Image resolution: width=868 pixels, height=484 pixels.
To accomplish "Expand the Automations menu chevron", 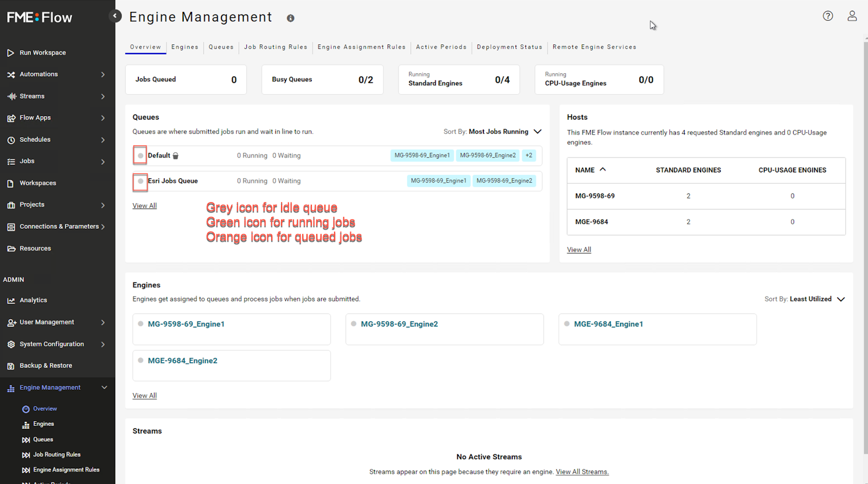I will pyautogui.click(x=103, y=74).
